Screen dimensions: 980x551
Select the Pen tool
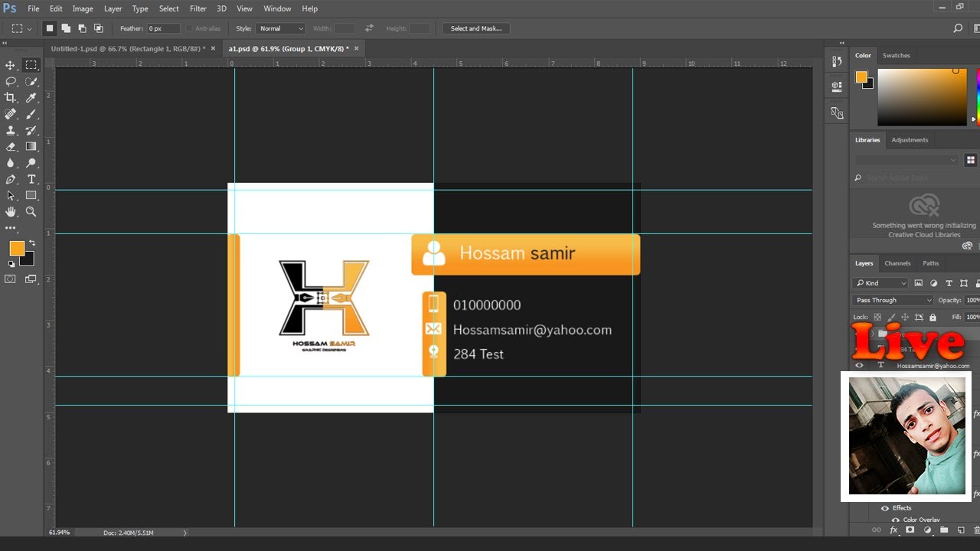11,179
